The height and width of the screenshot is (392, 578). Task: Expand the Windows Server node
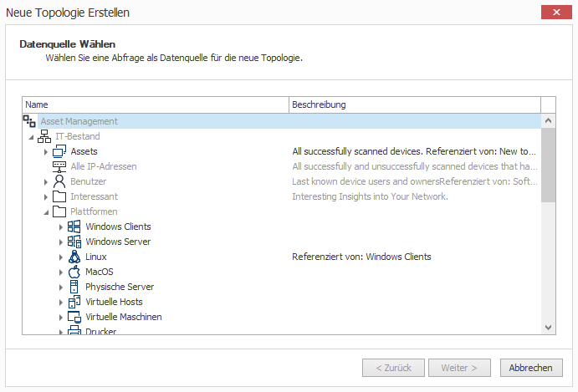pos(61,242)
